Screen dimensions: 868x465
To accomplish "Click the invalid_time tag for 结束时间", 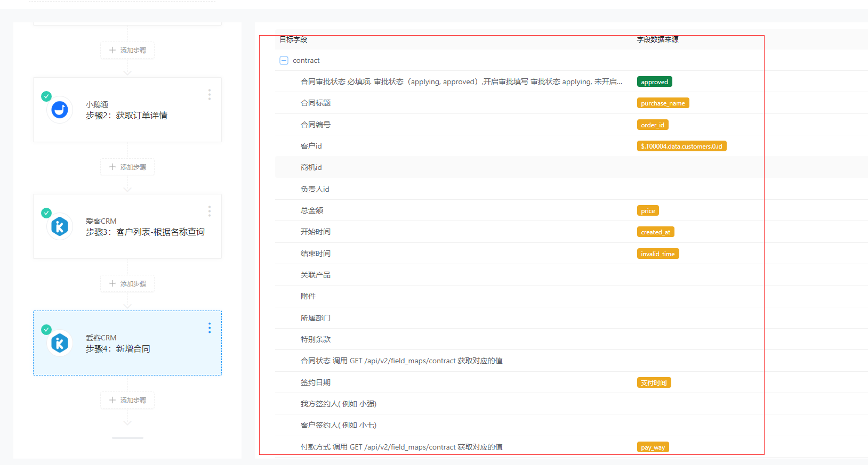I will [658, 254].
